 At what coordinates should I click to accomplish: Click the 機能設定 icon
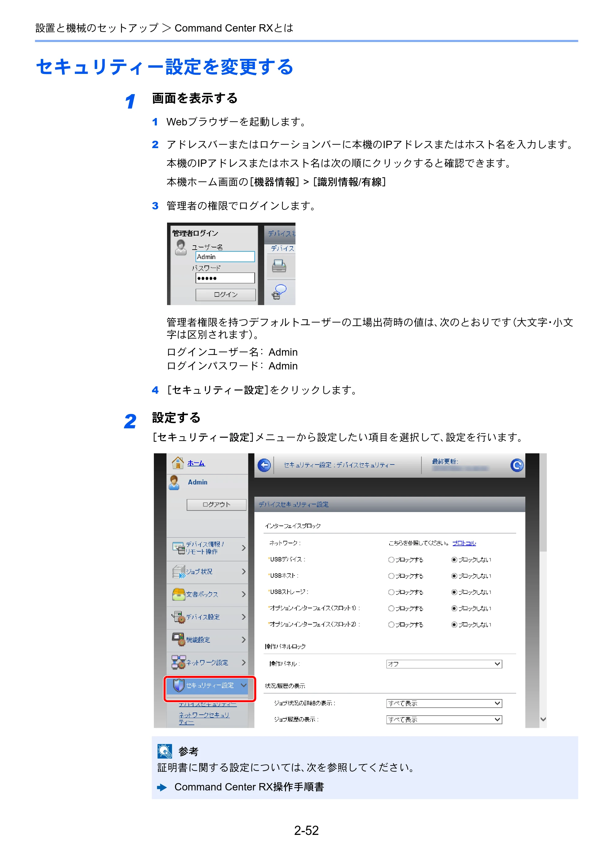tap(178, 640)
